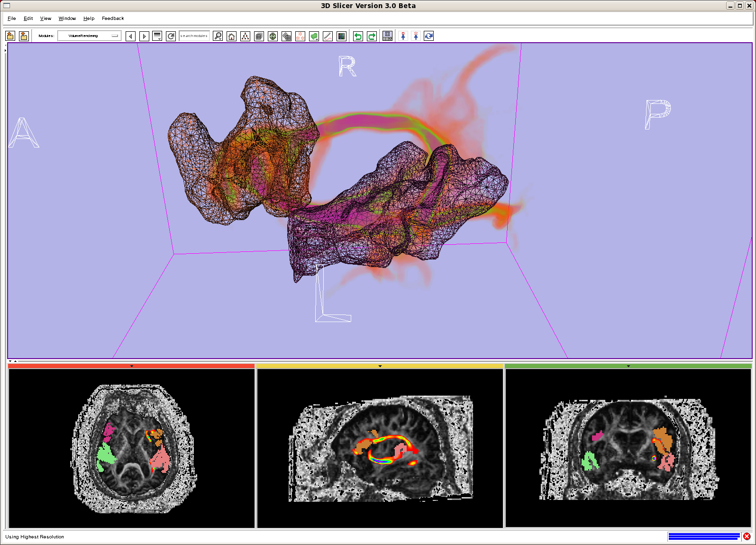Image resolution: width=756 pixels, height=545 pixels.
Task: Open the Modules dropdown showing VolumeRendering
Action: click(89, 36)
